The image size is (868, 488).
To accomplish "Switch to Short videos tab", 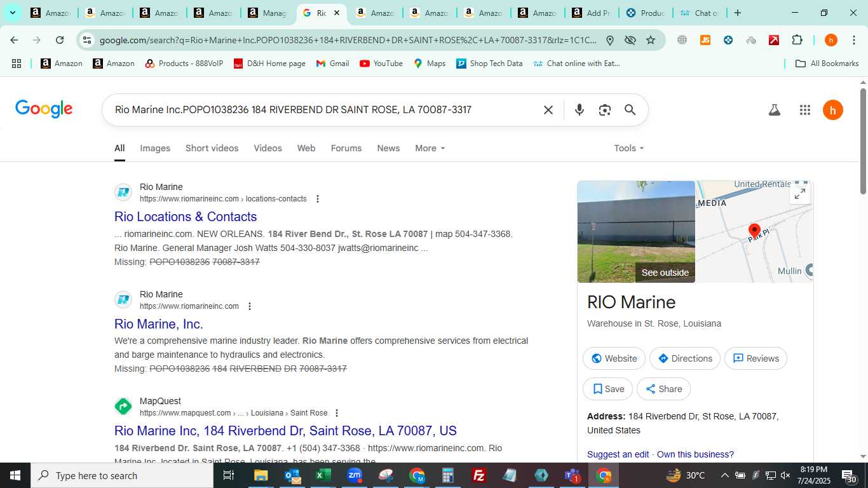I will click(x=212, y=148).
